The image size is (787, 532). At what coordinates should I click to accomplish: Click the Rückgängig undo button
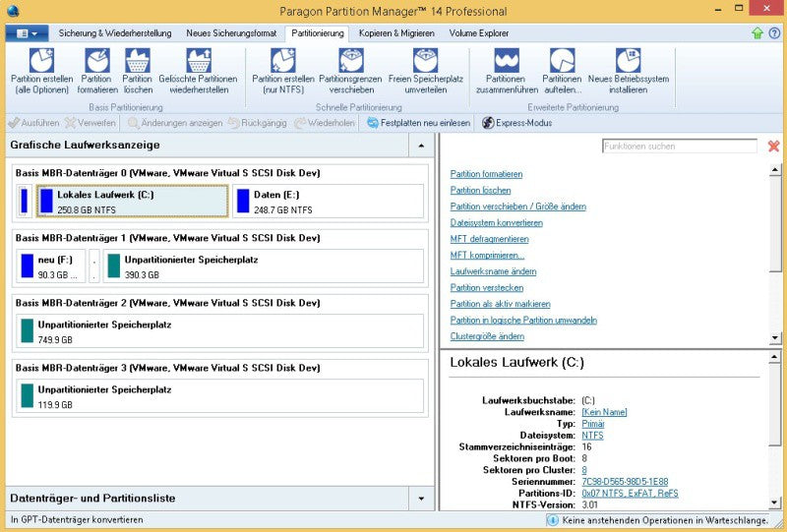click(258, 123)
